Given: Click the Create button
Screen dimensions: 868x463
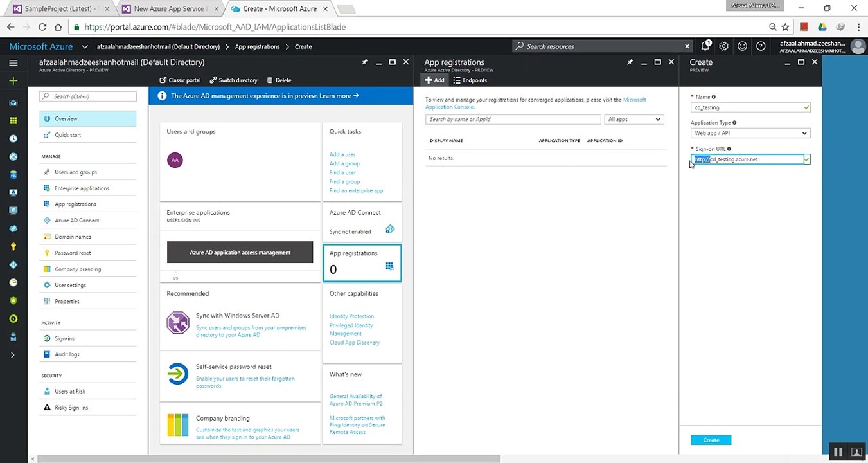Looking at the screenshot, I should pyautogui.click(x=711, y=440).
